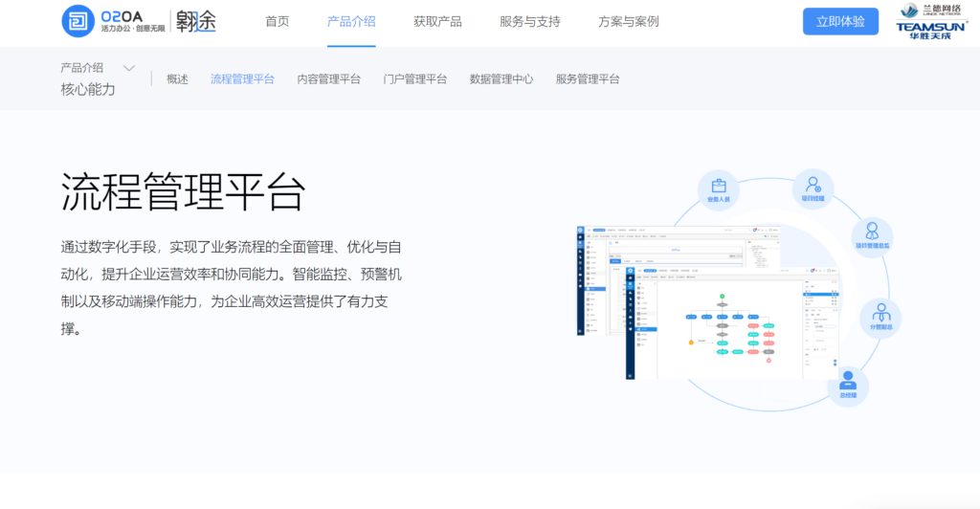Click the 立即体验 button

[840, 21]
